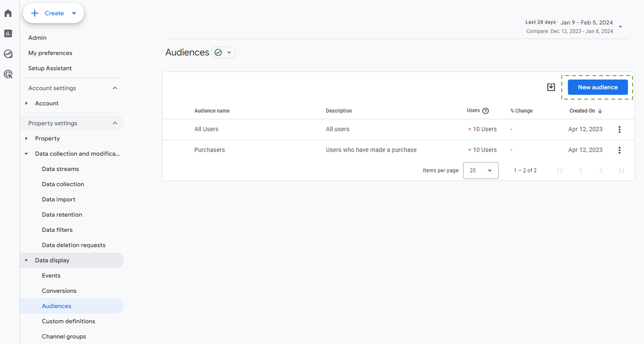Screen dimensions: 644x344
Task: Expand the Account tree item
Action: pyautogui.click(x=26, y=103)
